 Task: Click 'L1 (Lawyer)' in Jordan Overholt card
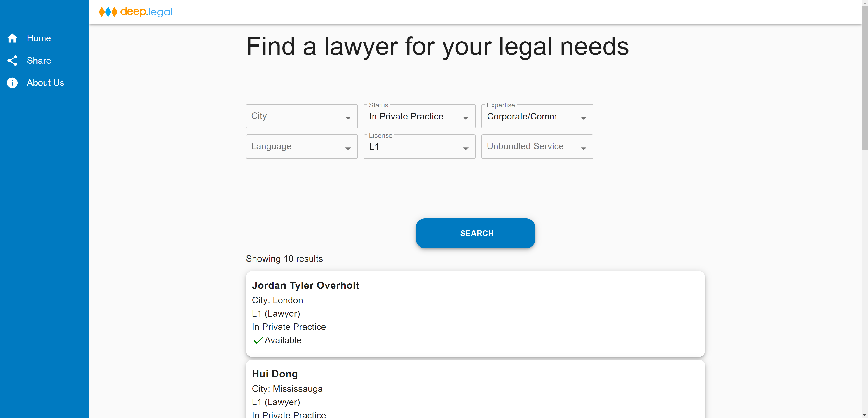point(276,314)
